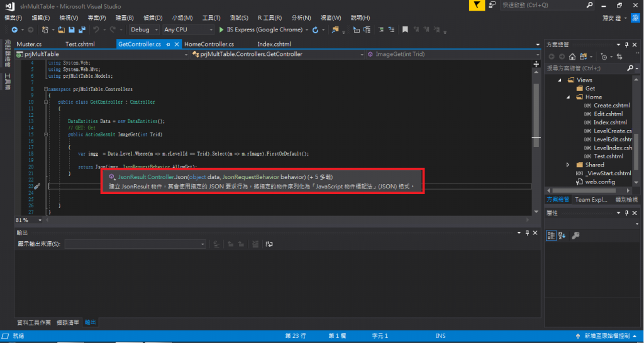Open the Debug menu 偵錯(D)

153,18
